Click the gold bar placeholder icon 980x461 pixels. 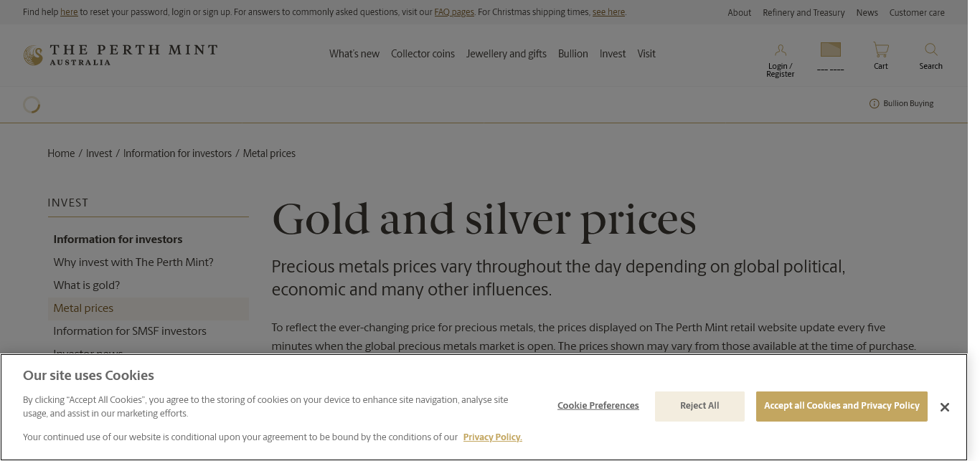click(830, 49)
